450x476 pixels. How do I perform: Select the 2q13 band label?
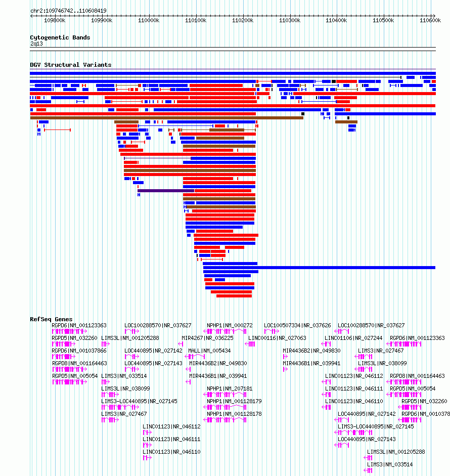(x=36, y=44)
